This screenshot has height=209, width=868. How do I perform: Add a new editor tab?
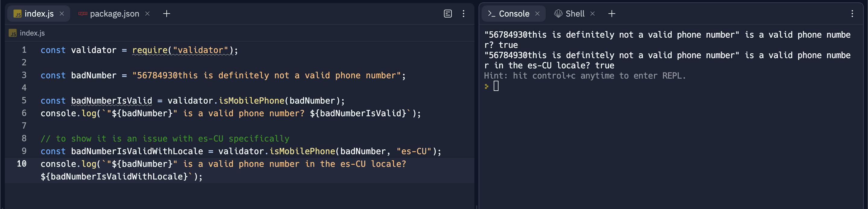tap(166, 14)
